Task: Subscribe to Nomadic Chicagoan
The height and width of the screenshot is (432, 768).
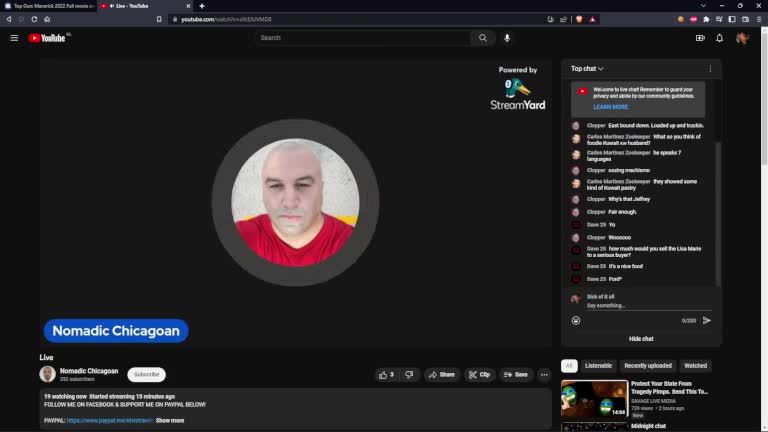Action: pos(146,374)
